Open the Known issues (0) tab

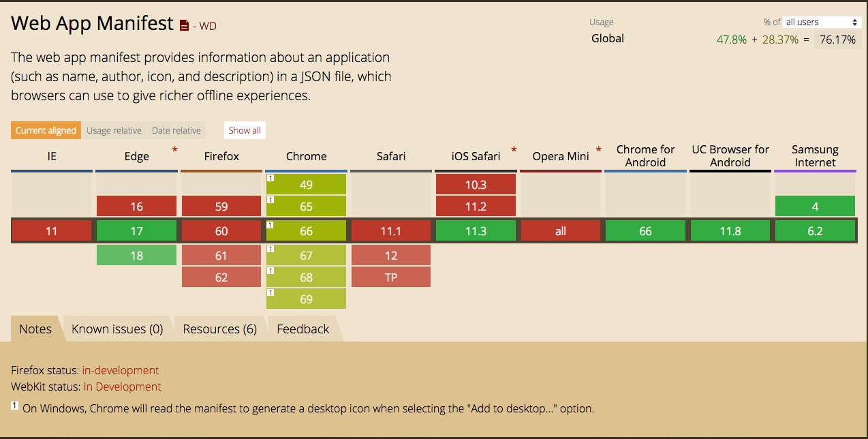(117, 329)
